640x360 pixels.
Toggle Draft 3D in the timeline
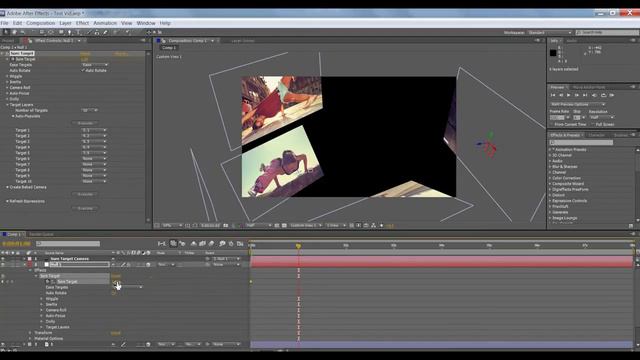pyautogui.click(x=182, y=244)
